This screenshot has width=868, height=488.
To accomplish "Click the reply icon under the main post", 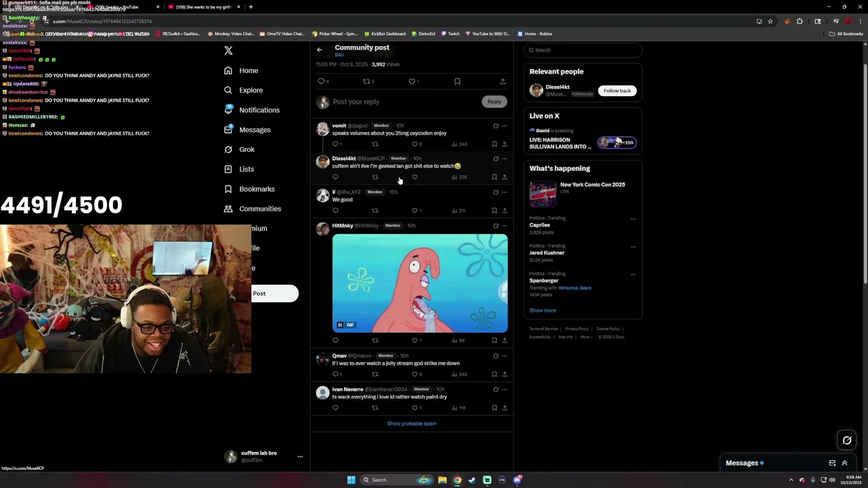I will point(321,81).
